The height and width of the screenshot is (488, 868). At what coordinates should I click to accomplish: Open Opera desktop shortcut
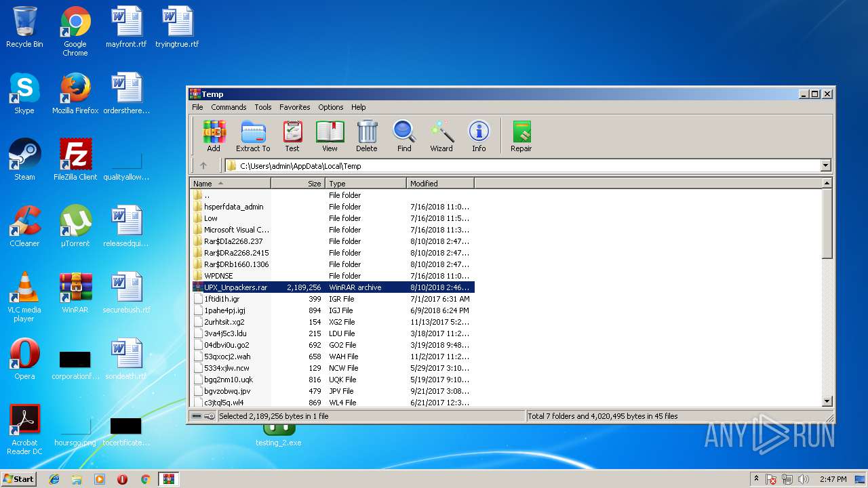[24, 359]
